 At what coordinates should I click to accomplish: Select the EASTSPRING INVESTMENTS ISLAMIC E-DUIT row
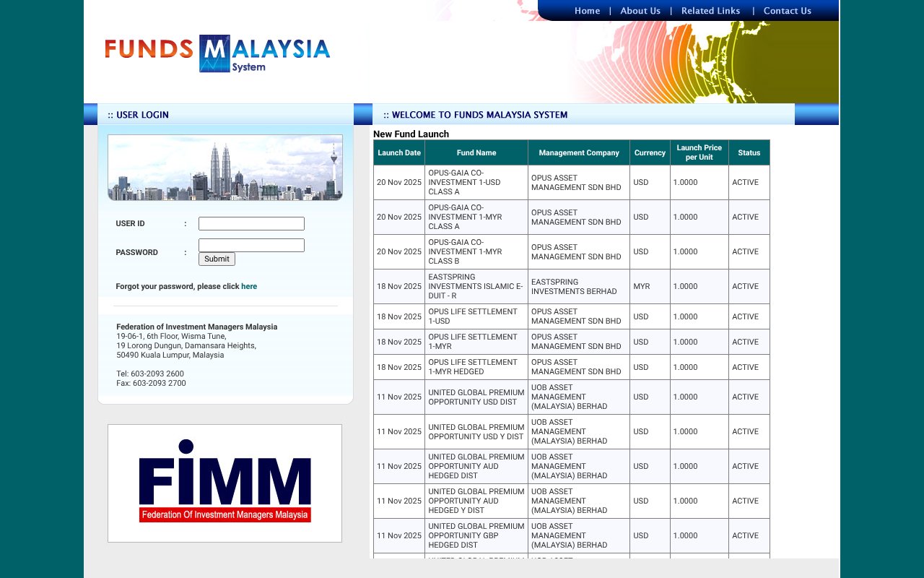[476, 286]
